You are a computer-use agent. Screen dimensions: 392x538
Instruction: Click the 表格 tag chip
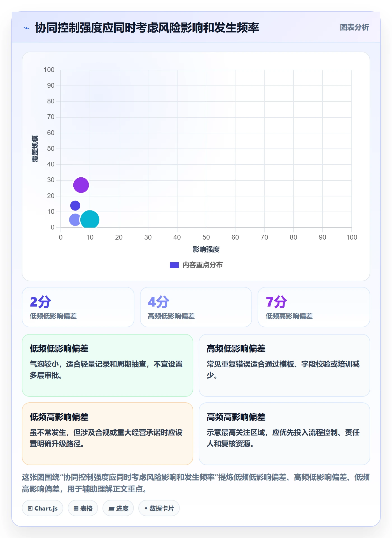(83, 508)
